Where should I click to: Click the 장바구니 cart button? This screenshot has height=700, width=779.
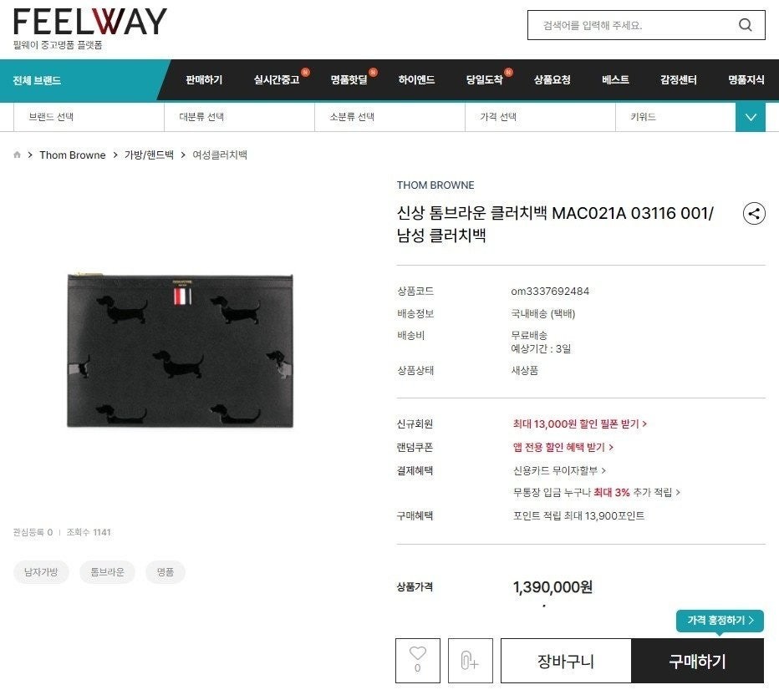coord(566,661)
